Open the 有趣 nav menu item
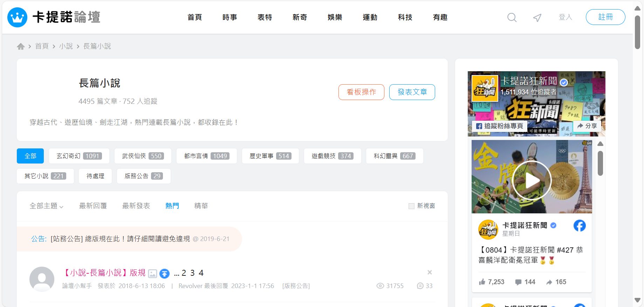644x307 pixels. coord(440,17)
